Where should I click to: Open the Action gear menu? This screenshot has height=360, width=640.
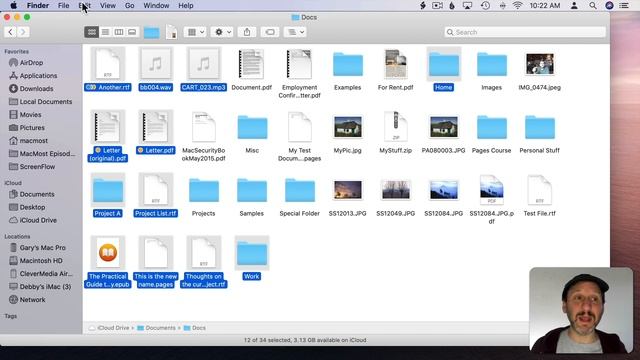(x=222, y=32)
